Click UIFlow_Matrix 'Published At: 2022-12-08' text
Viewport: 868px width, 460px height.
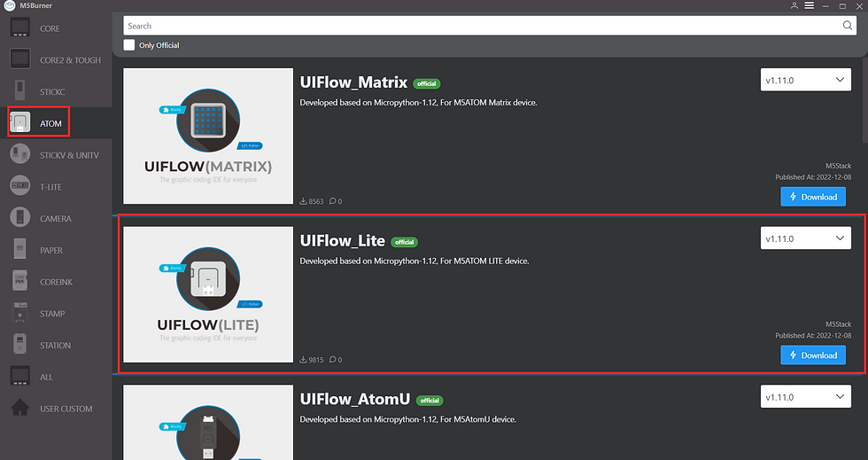pyautogui.click(x=813, y=177)
